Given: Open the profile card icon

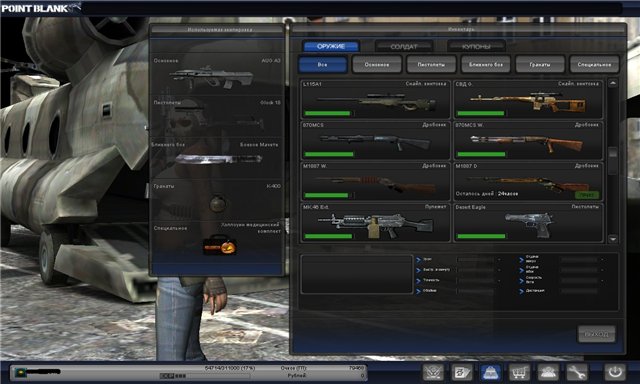Looking at the screenshot, I should (462, 372).
